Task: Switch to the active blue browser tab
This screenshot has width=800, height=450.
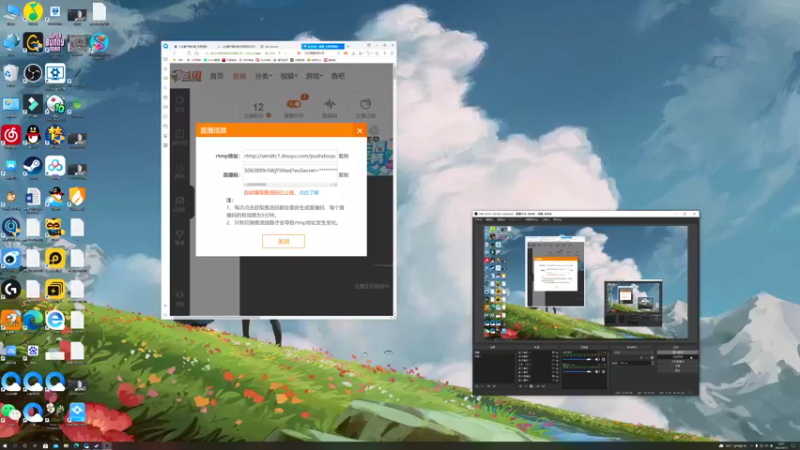Action: (x=322, y=46)
